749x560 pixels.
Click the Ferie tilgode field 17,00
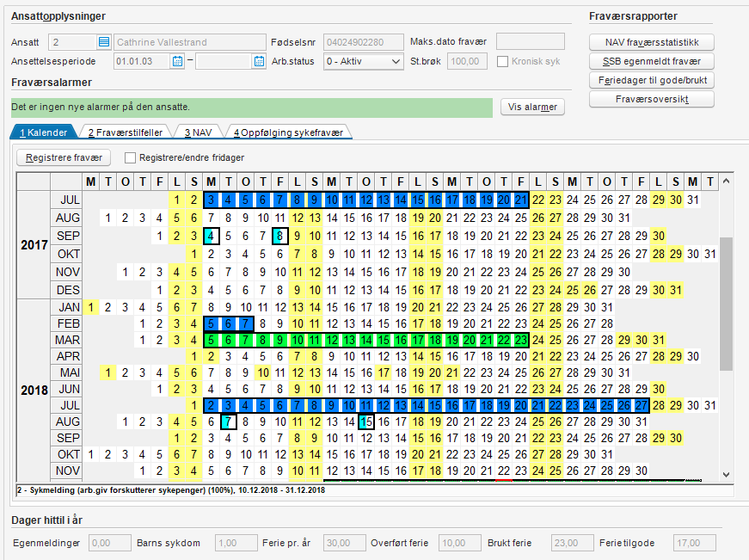click(695, 544)
